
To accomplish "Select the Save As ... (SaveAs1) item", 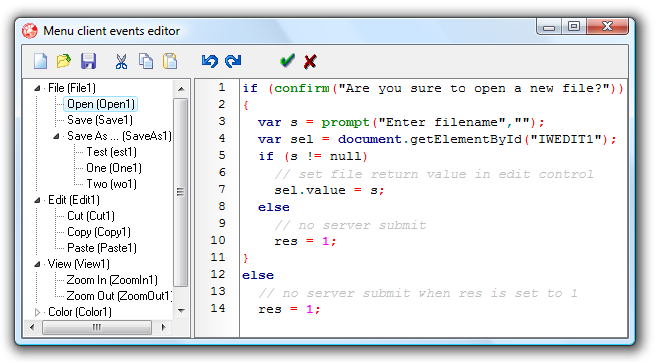I will (x=119, y=136).
